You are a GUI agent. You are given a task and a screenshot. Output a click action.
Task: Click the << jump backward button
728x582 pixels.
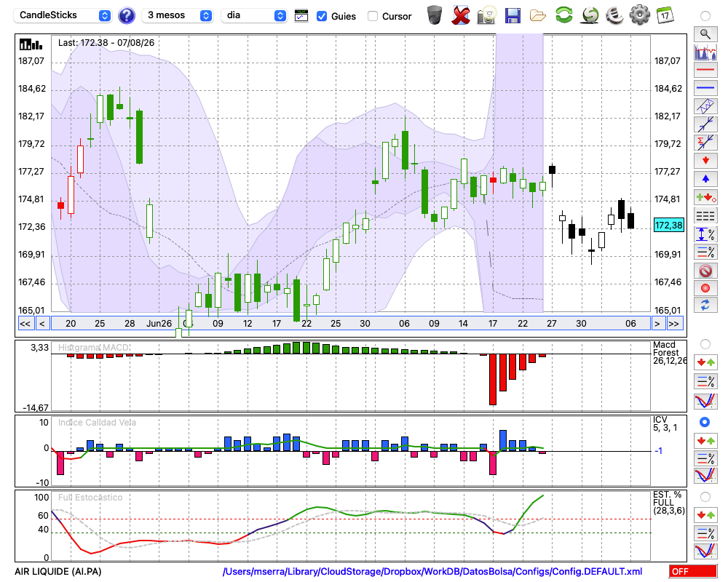click(25, 324)
